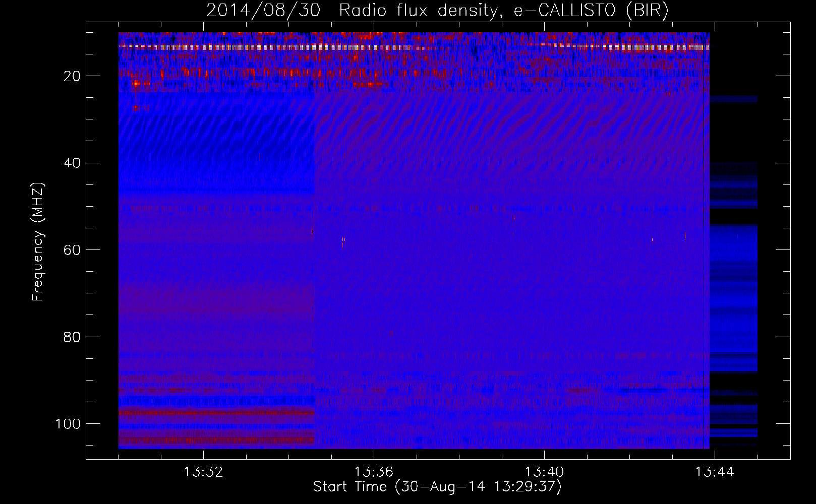Click the bright yellow horizontal emission line near the top
The height and width of the screenshot is (504, 816).
414,47
